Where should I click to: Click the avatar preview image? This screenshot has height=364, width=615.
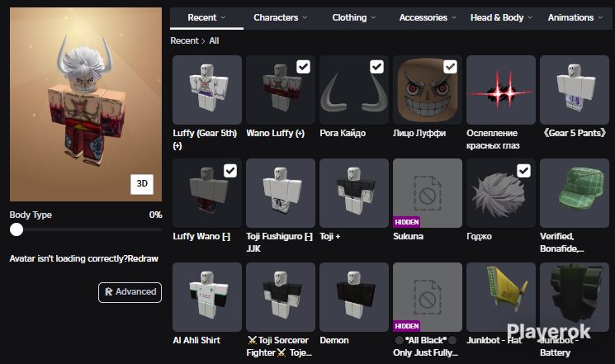click(86, 104)
